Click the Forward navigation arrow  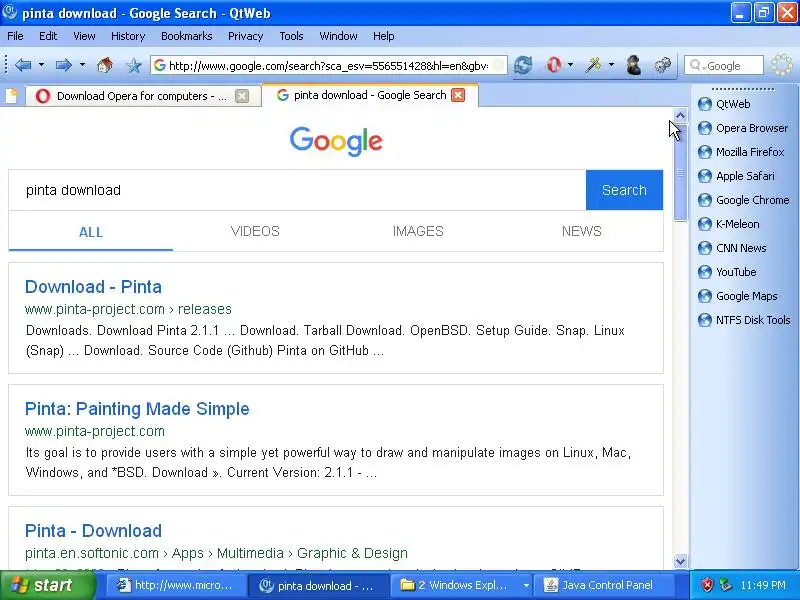[x=63, y=65]
